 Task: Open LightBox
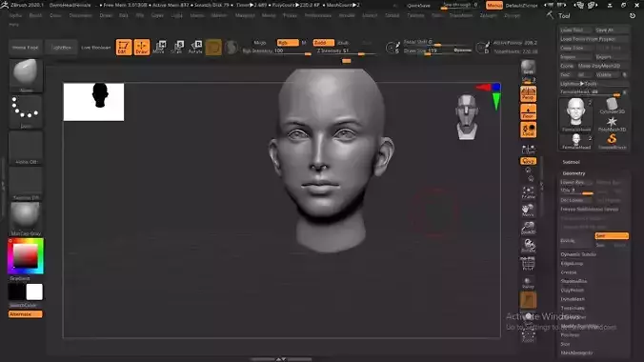61,48
